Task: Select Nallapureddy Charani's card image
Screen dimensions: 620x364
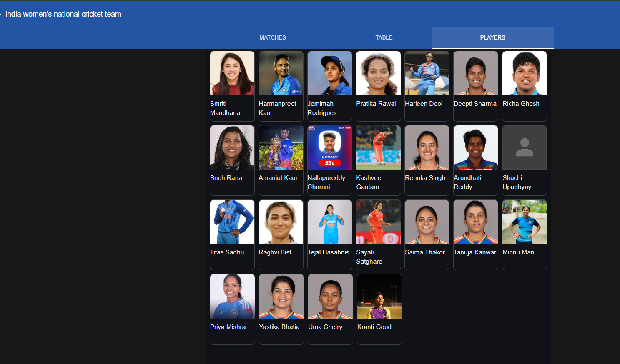Action: click(x=330, y=147)
